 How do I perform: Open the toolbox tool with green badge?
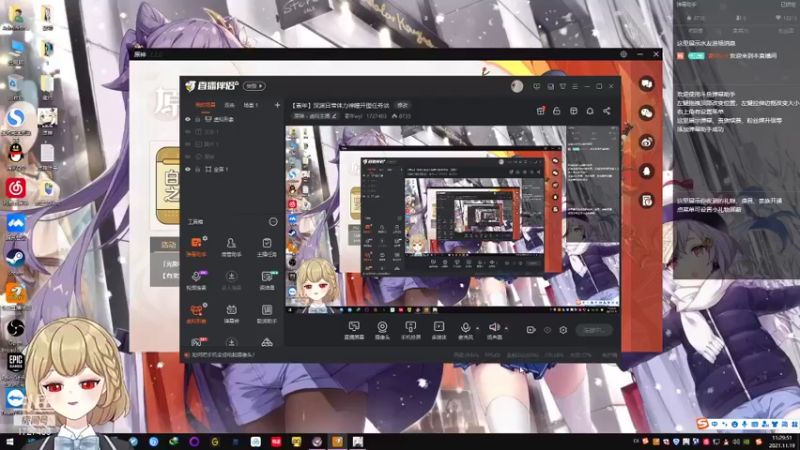[x=266, y=280]
